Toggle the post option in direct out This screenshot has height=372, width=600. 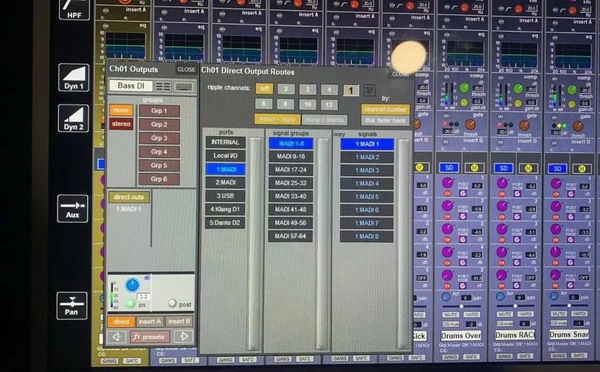click(x=172, y=303)
